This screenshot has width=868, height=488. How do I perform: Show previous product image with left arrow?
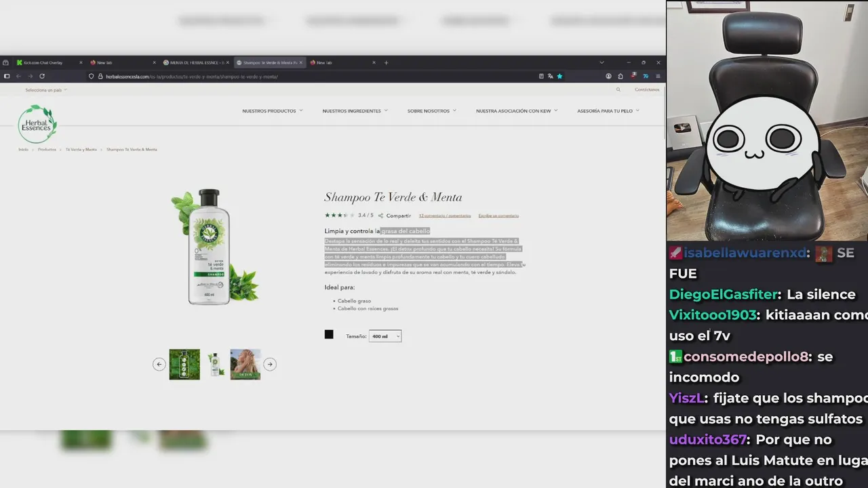pyautogui.click(x=159, y=364)
